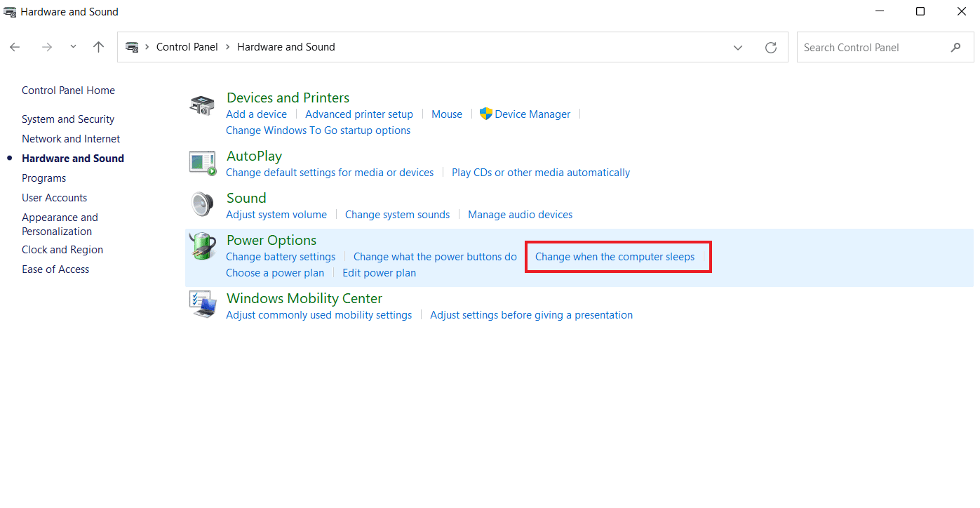Image resolution: width=980 pixels, height=508 pixels.
Task: Open Device Manager with shield icon
Action: click(525, 114)
